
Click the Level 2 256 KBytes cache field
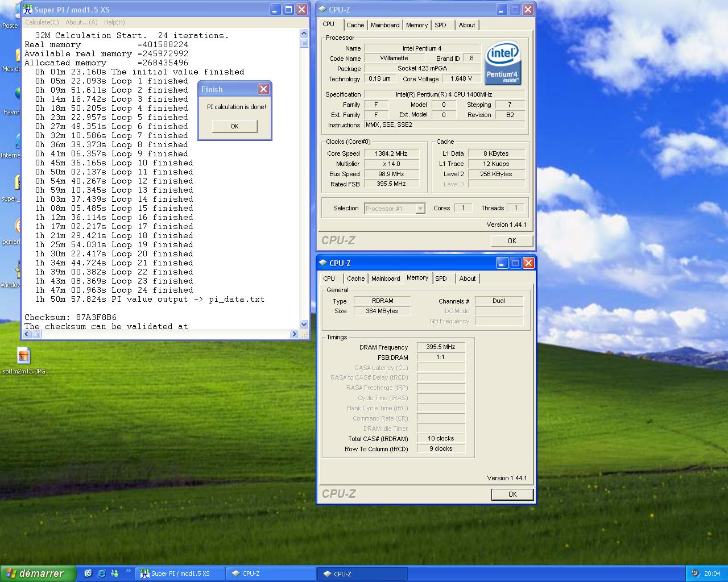[x=496, y=174]
